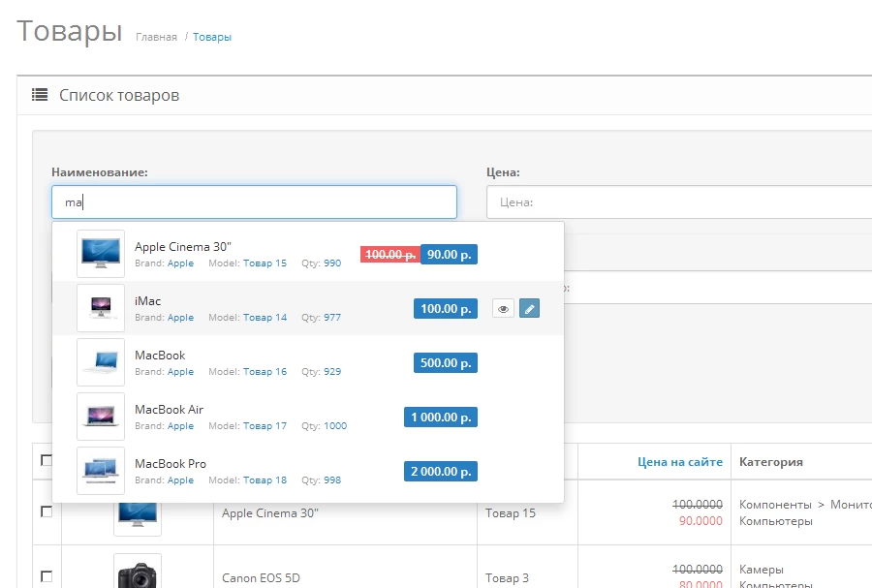Click Canon EOS 5D product name in table
Viewport: 872px width, 588px height.
coord(261,578)
